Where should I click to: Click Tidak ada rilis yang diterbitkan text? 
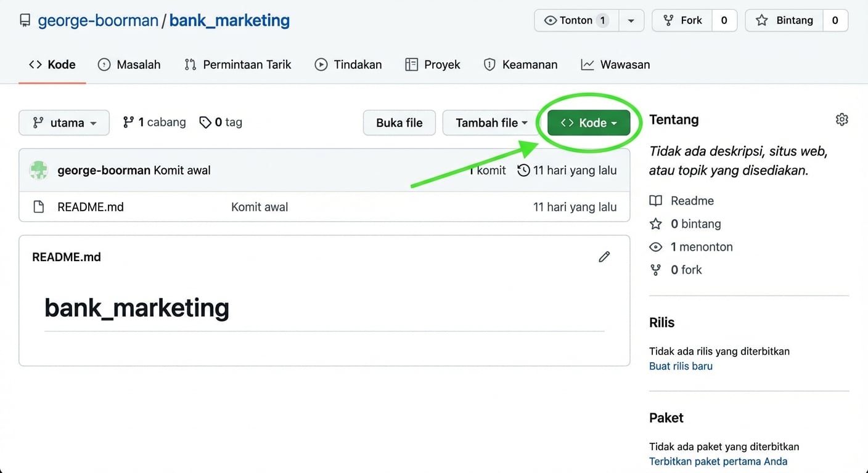(x=719, y=351)
